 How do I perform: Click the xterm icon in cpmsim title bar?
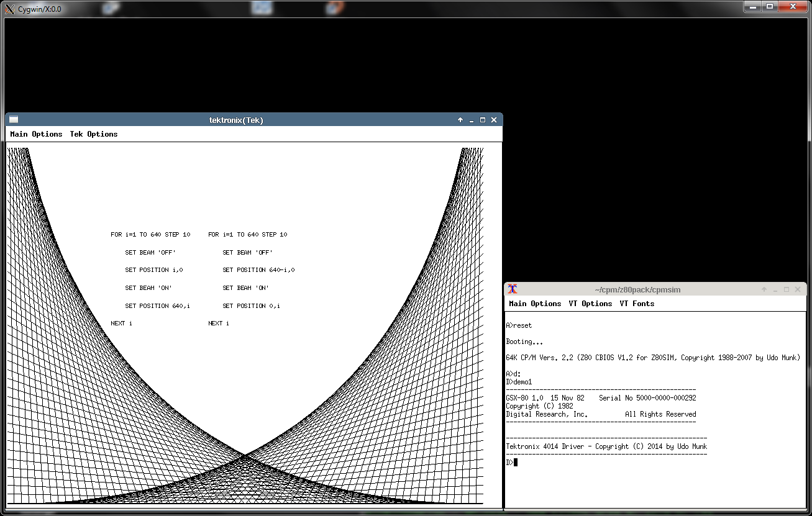pyautogui.click(x=513, y=289)
